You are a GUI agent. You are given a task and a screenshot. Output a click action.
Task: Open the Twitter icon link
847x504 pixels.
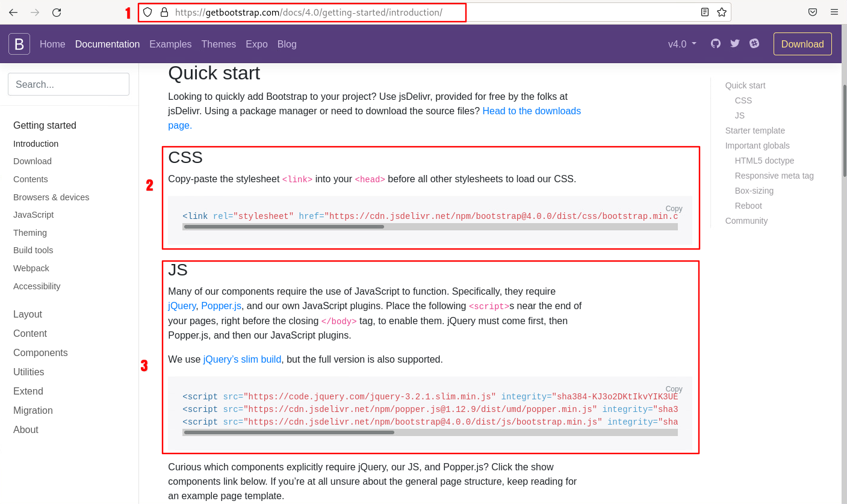point(734,43)
